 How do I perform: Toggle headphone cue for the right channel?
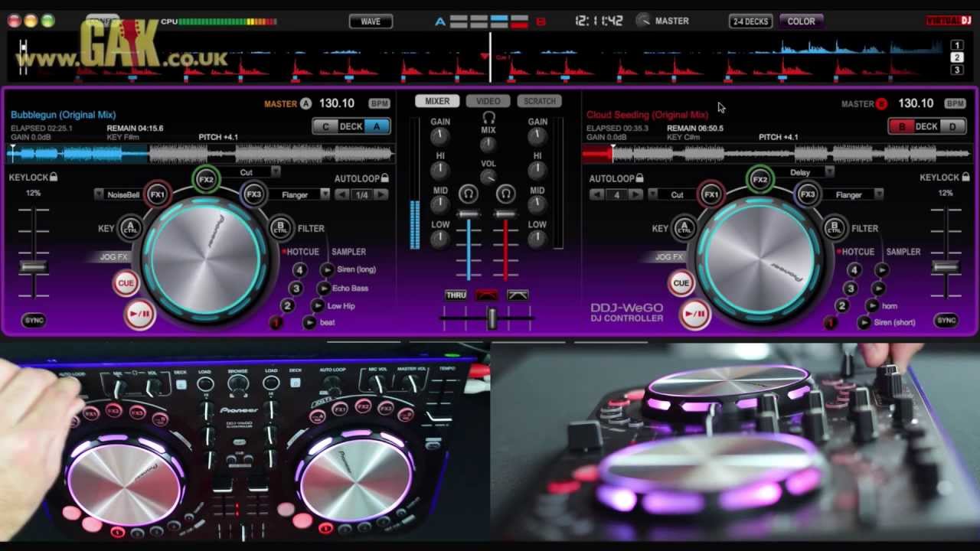[505, 194]
